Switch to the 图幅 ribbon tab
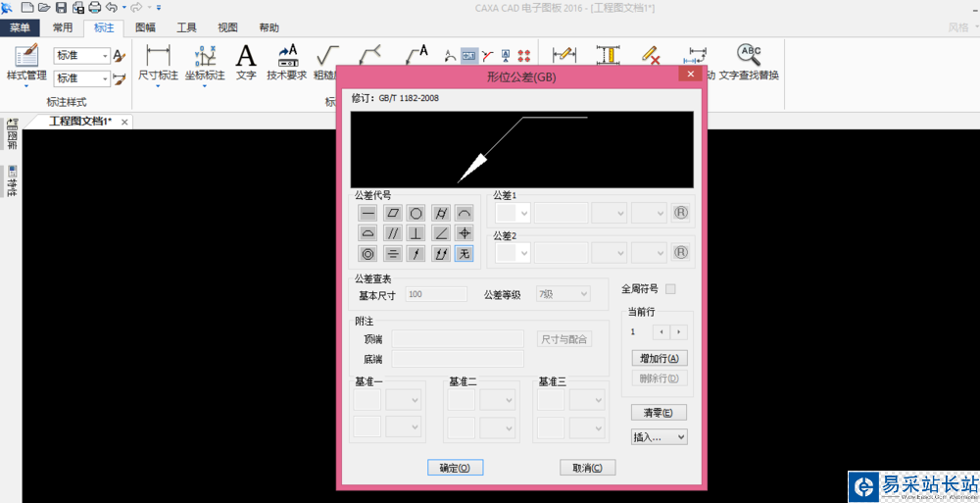Viewport: 980px width, 503px height. [146, 27]
